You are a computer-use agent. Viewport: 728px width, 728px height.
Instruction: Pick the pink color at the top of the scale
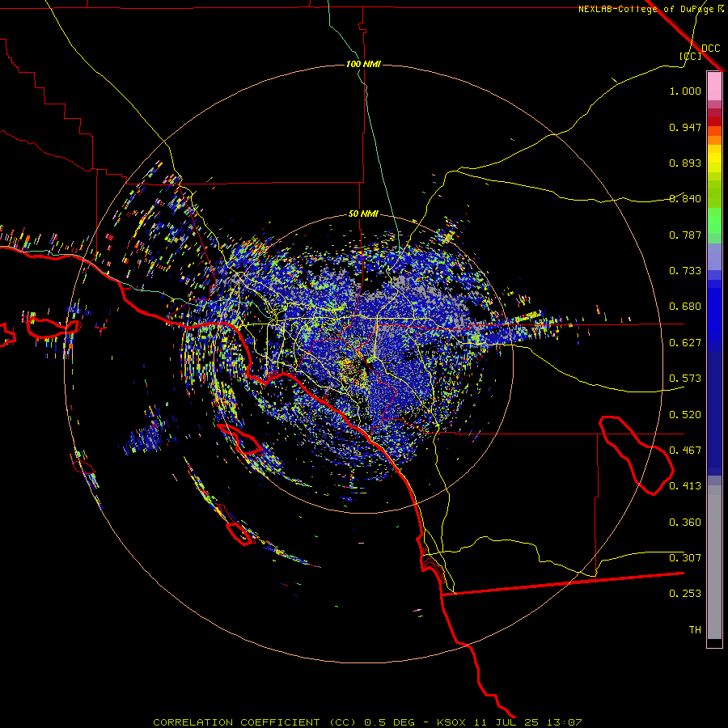(x=714, y=87)
